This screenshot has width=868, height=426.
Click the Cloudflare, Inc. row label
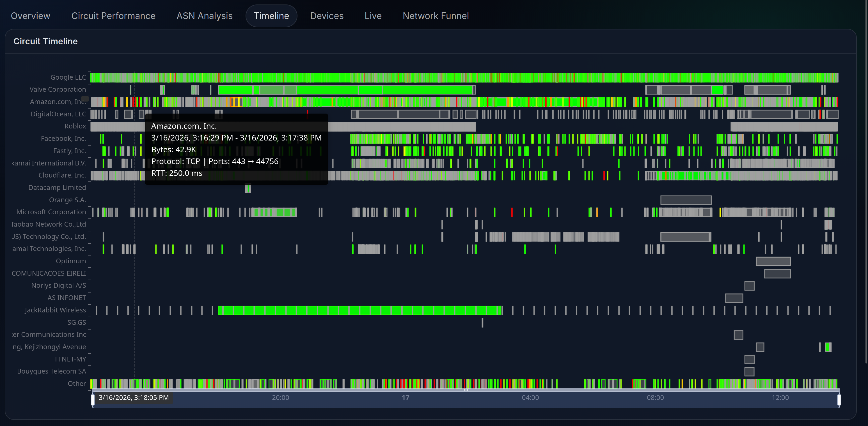point(62,175)
